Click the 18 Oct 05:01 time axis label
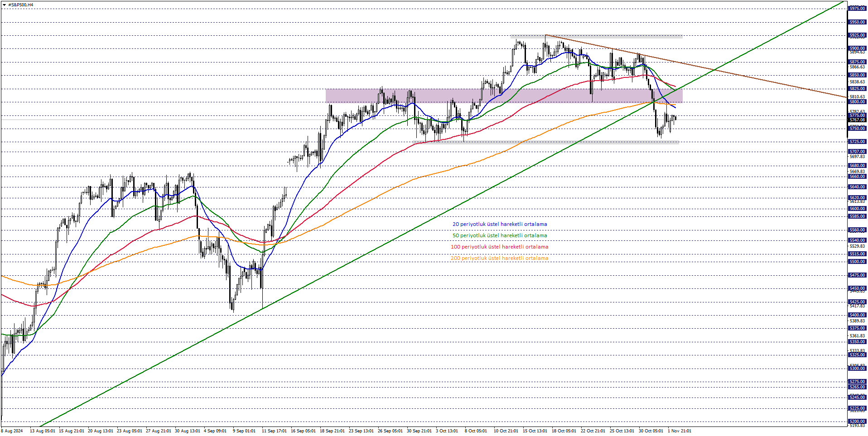 click(564, 431)
